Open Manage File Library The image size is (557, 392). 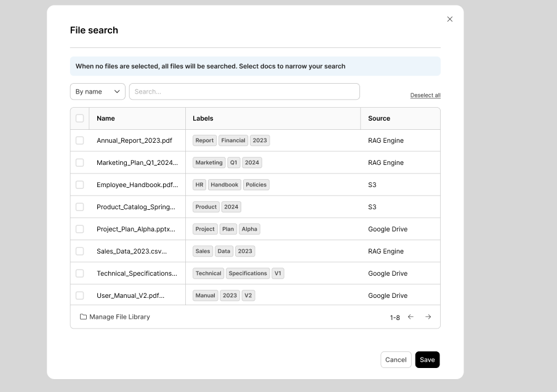114,317
